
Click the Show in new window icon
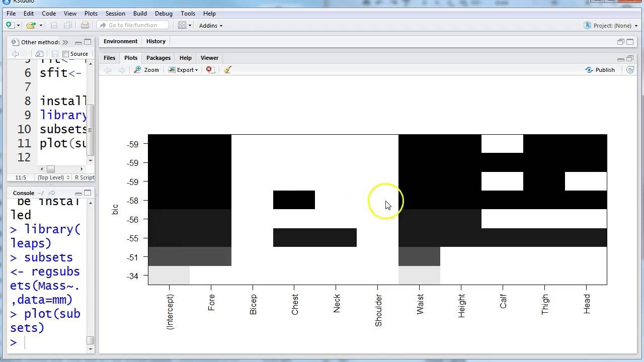(x=39, y=54)
